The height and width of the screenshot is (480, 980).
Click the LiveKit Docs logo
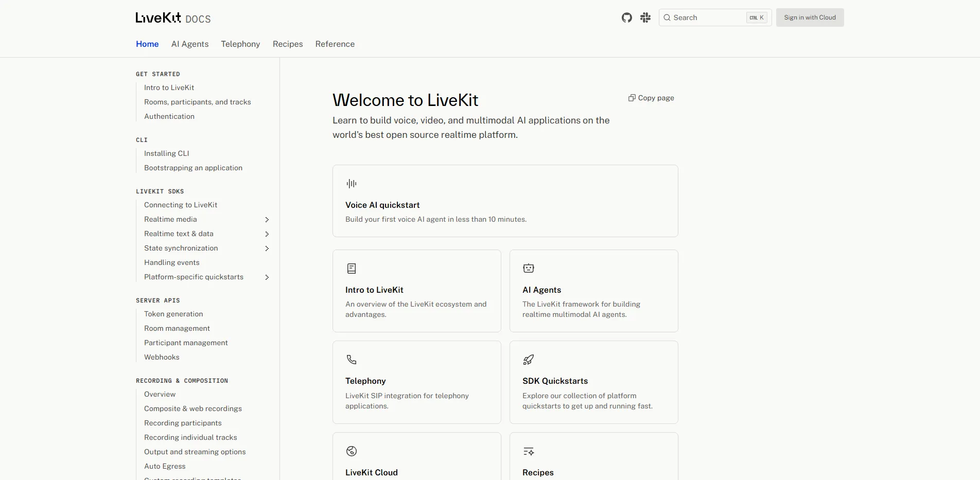tap(172, 17)
